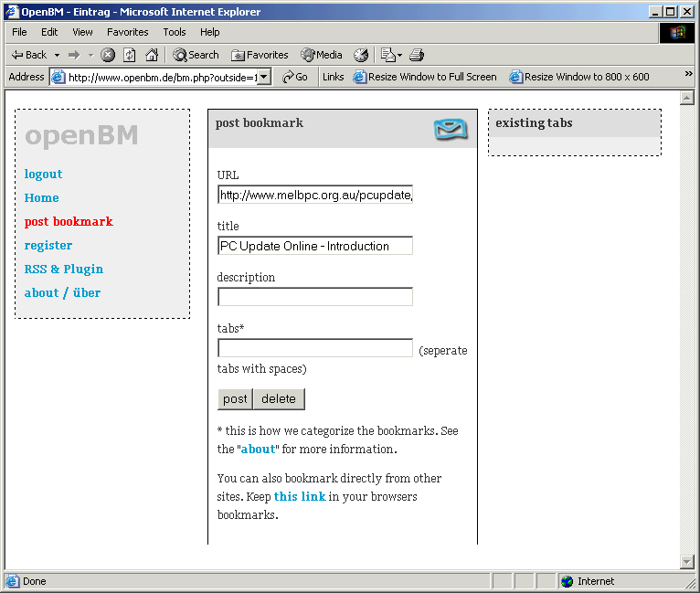Click the Mail toolbar icon
The image size is (700, 593).
pos(387,55)
